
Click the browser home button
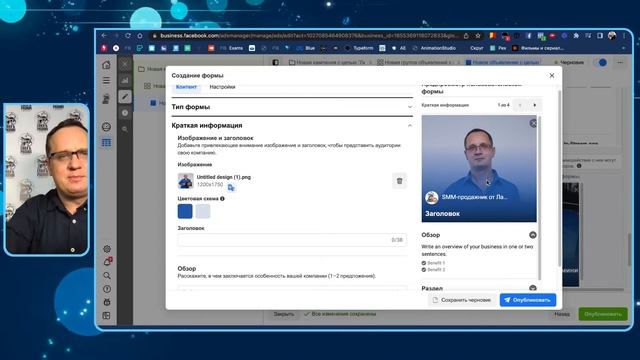140,36
